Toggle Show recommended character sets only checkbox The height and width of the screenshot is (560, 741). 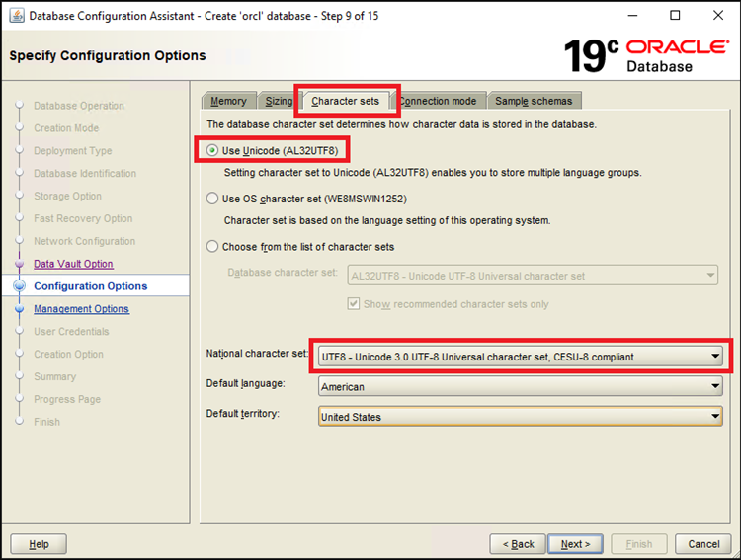click(x=354, y=304)
